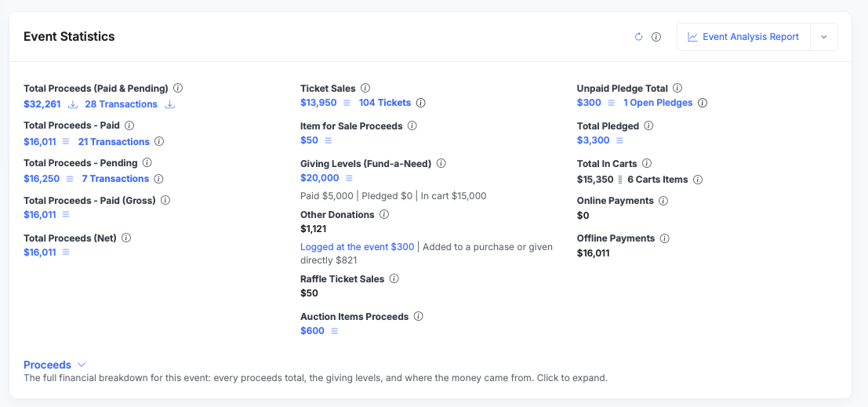Open info icon beside refresh in header
868x407 pixels.
coord(656,37)
